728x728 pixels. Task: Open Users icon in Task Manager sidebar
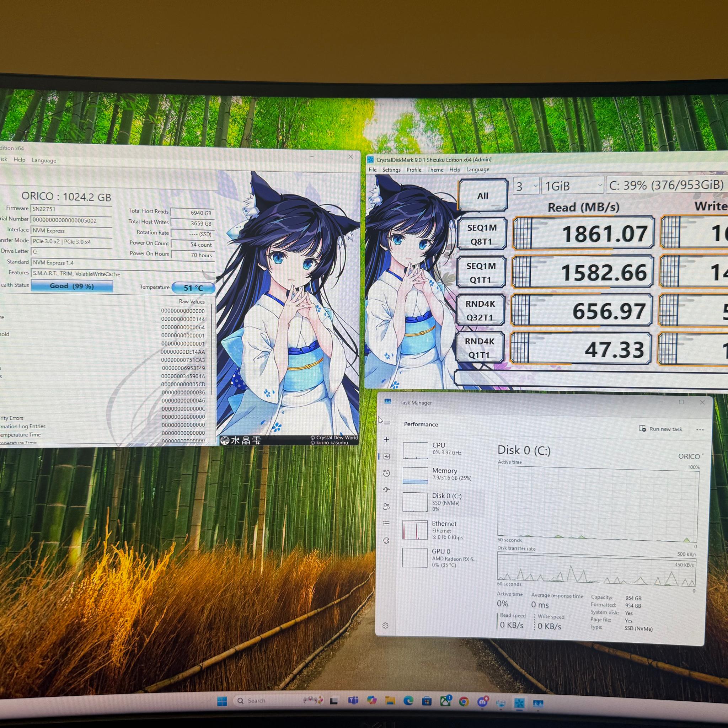click(x=386, y=507)
